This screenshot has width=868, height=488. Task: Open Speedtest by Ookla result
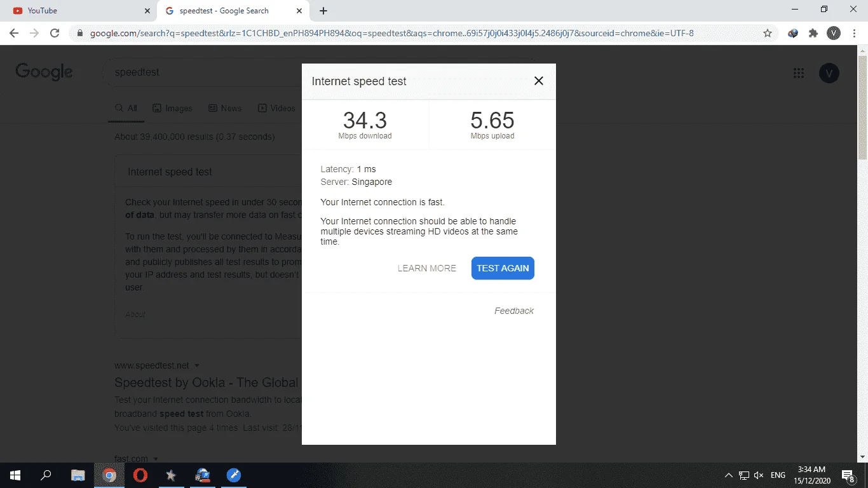(x=207, y=383)
